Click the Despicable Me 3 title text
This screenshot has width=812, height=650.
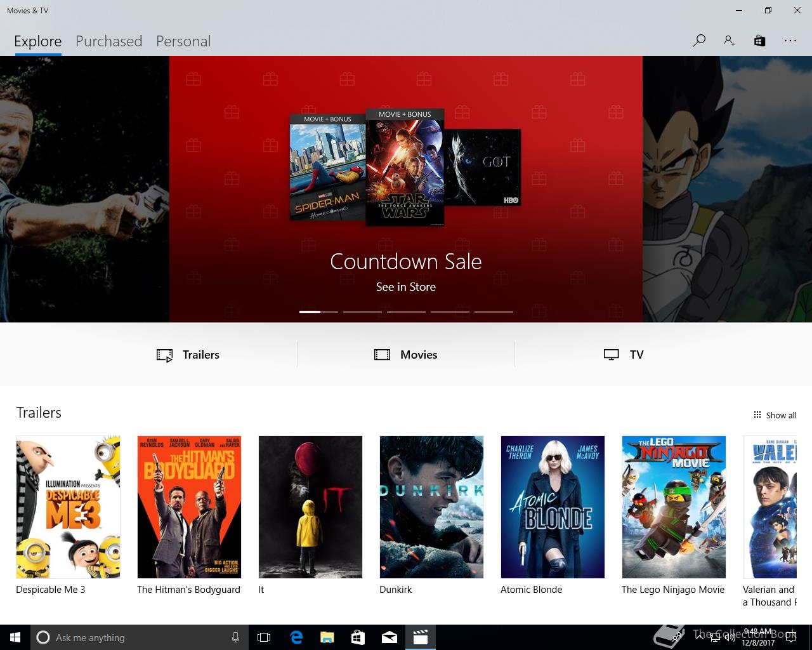click(x=51, y=590)
